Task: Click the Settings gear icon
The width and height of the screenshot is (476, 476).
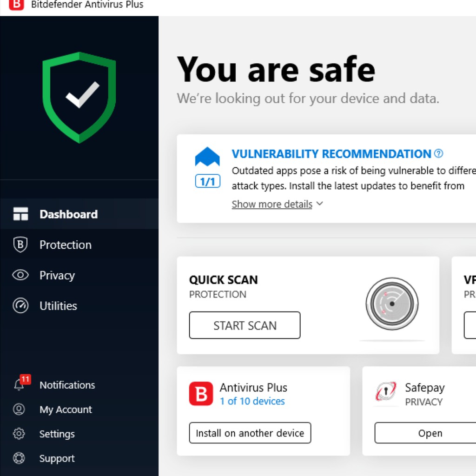Action: [x=19, y=434]
